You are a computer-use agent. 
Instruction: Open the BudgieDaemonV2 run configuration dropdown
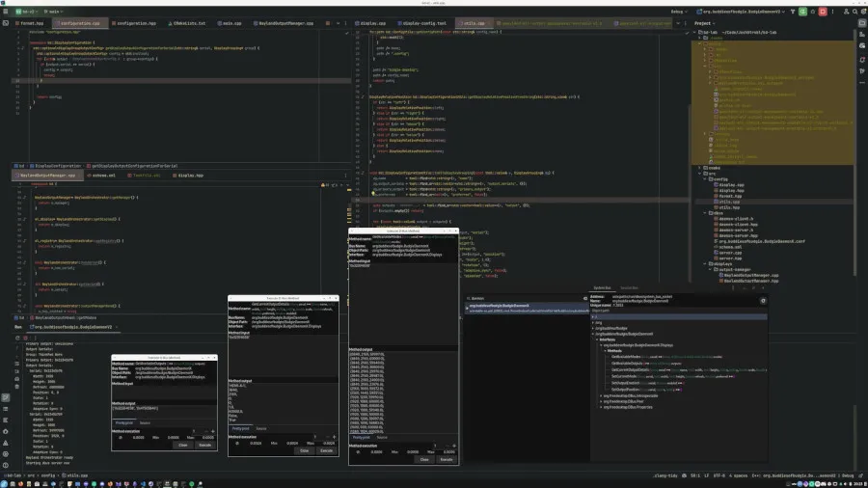pyautogui.click(x=741, y=11)
